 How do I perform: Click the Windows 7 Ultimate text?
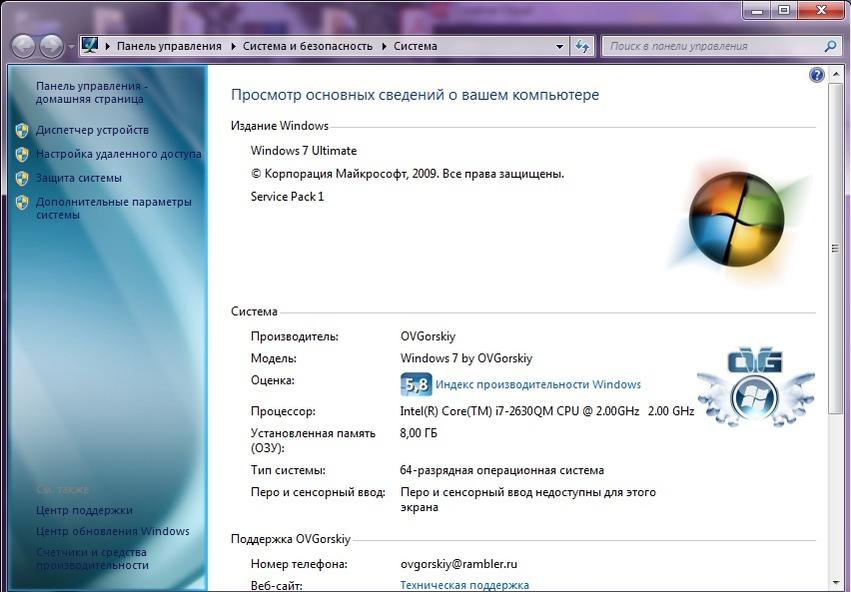coord(304,151)
